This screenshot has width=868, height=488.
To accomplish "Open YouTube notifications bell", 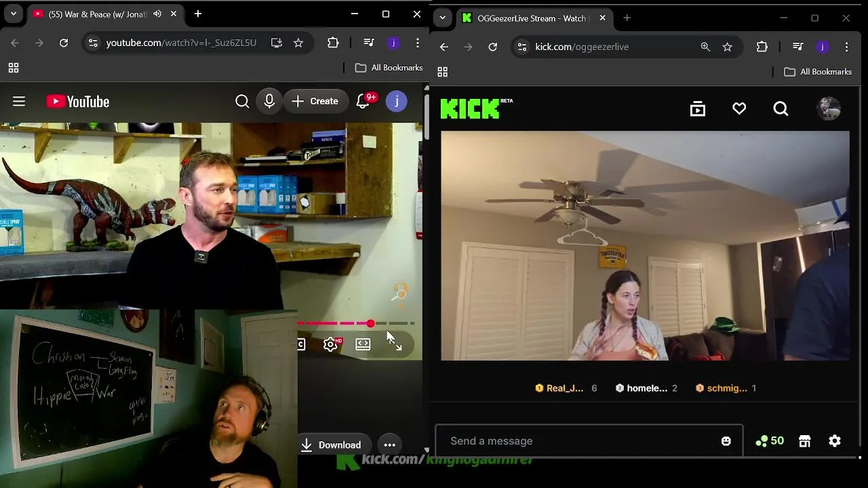I will [x=364, y=102].
